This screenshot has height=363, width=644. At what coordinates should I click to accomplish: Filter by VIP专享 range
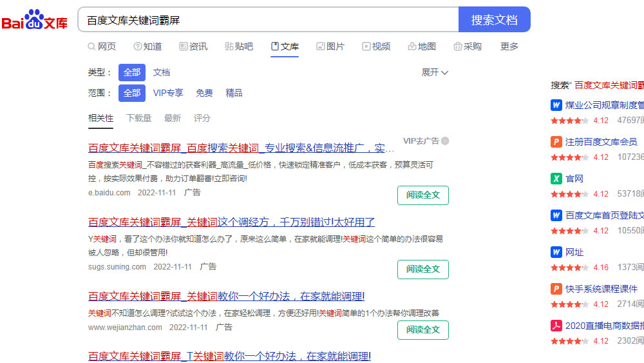pyautogui.click(x=168, y=93)
